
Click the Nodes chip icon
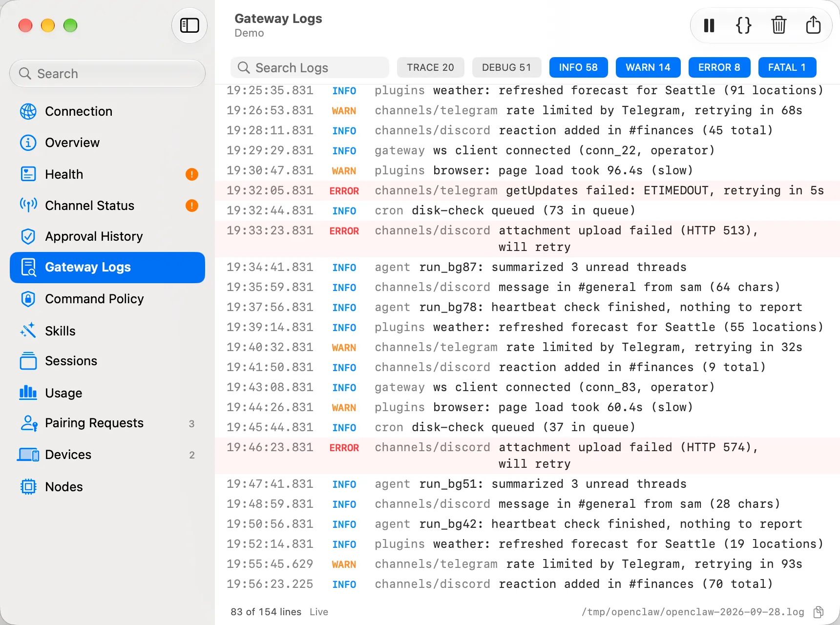[28, 487]
